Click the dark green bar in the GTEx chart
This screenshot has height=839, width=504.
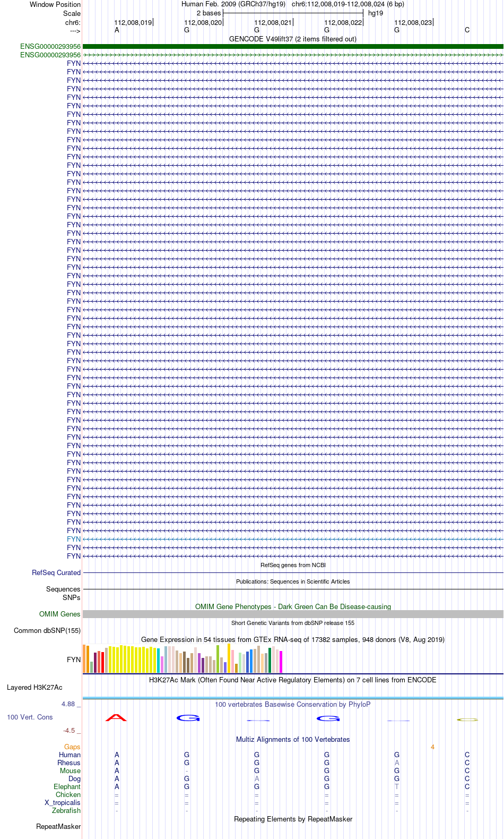(270, 661)
